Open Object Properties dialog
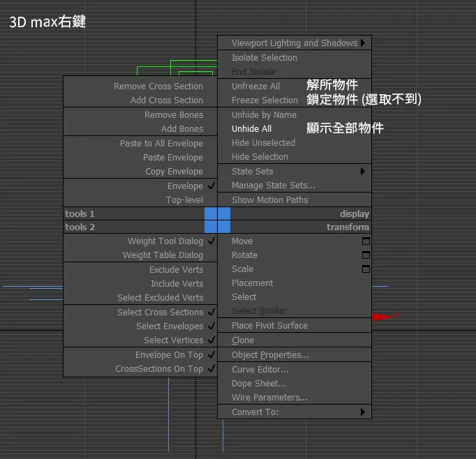Image resolution: width=476 pixels, height=459 pixels. pyautogui.click(x=295, y=354)
